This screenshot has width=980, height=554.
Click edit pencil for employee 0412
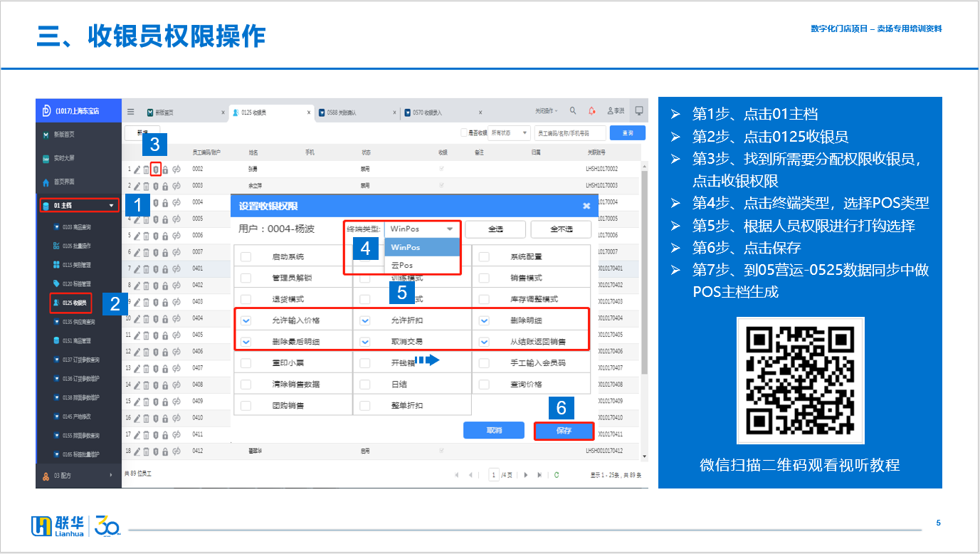click(137, 451)
